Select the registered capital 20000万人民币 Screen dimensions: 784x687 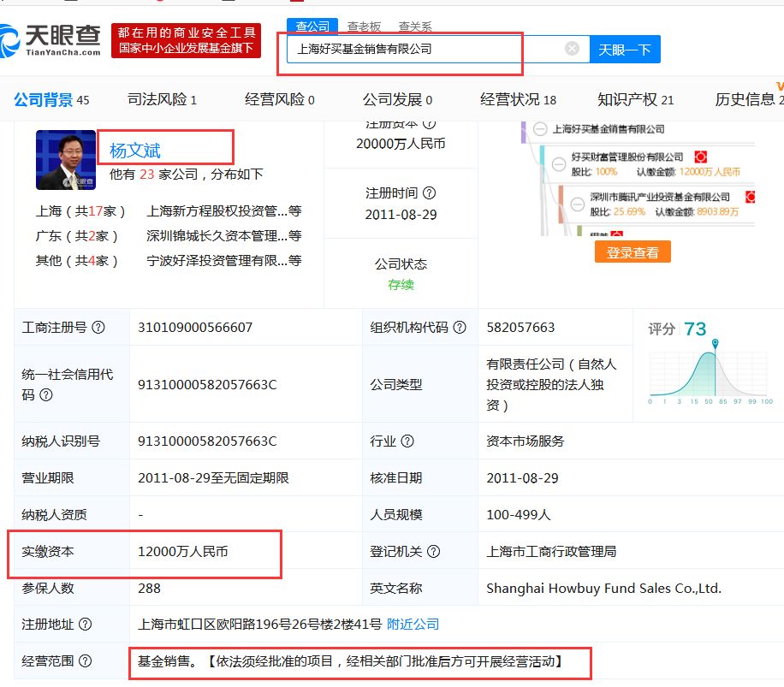click(x=401, y=144)
